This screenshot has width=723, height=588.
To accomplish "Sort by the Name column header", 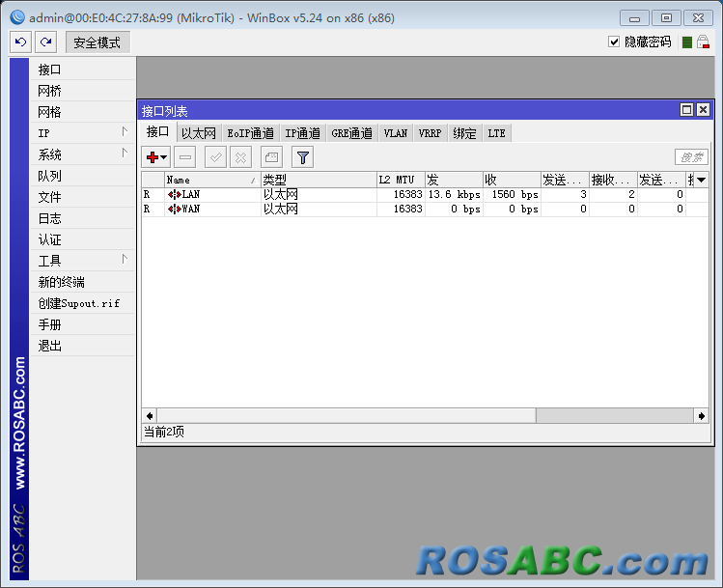I will (212, 180).
